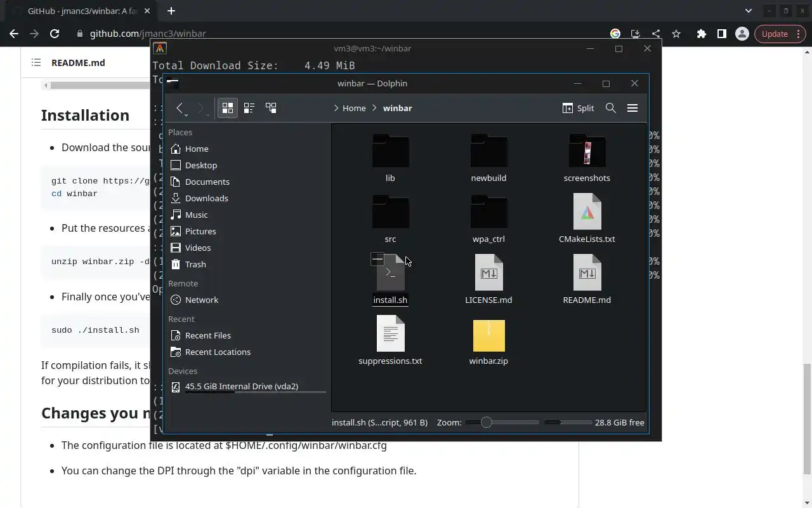812x508 pixels.
Task: Select the install.sh script icon
Action: point(391,273)
